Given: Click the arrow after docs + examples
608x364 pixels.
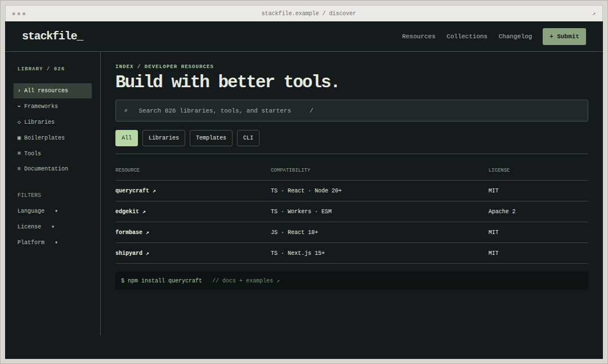Looking at the screenshot, I should click(278, 281).
